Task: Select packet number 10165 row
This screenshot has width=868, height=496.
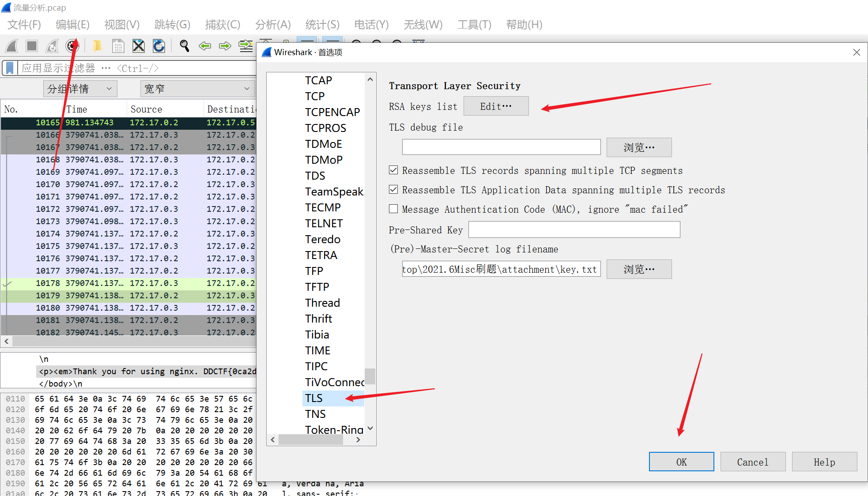Action: (x=128, y=122)
